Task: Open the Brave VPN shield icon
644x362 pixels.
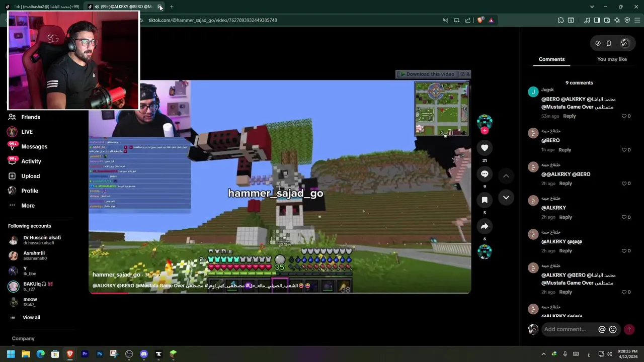Action: 627,20
